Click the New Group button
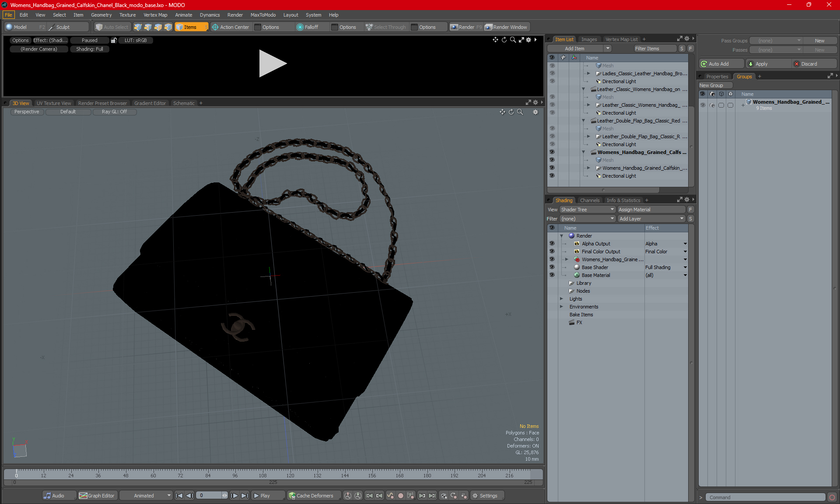Viewport: 840px width, 504px height. (715, 85)
